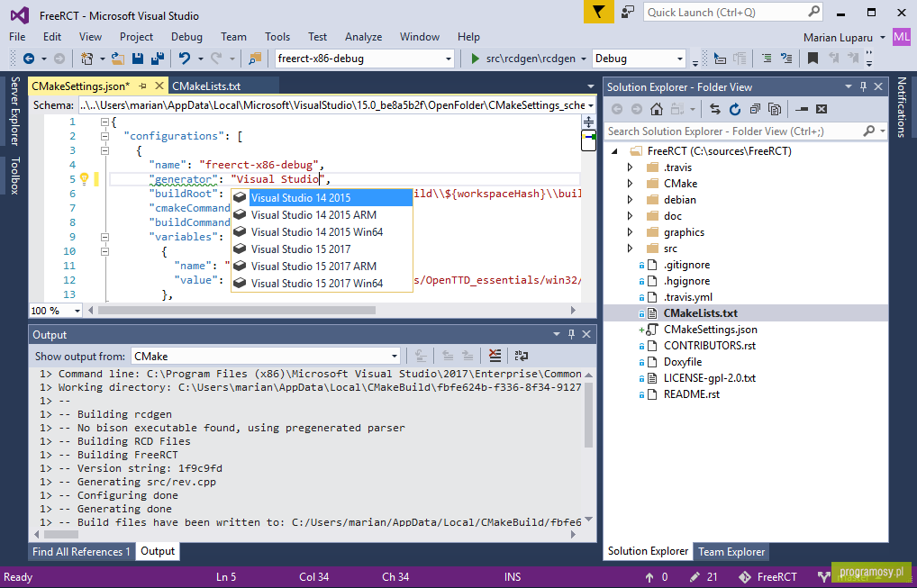This screenshot has width=917, height=588.
Task: Click the Open File folder icon
Action: point(117,59)
